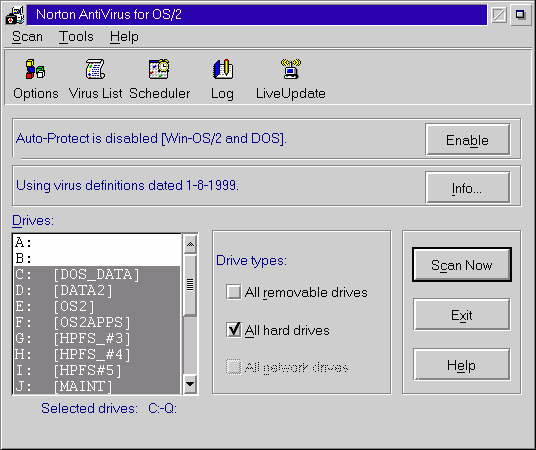536x450 pixels.
Task: Open the Scan menu
Action: [27, 36]
